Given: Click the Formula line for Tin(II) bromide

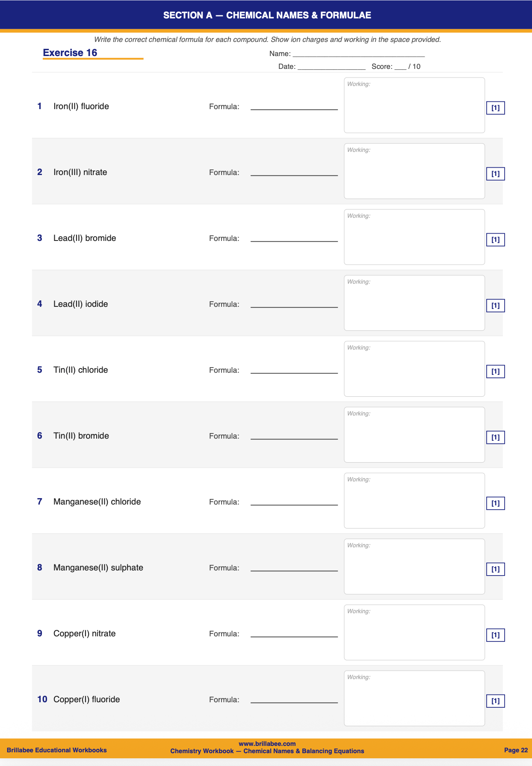Looking at the screenshot, I should [294, 436].
